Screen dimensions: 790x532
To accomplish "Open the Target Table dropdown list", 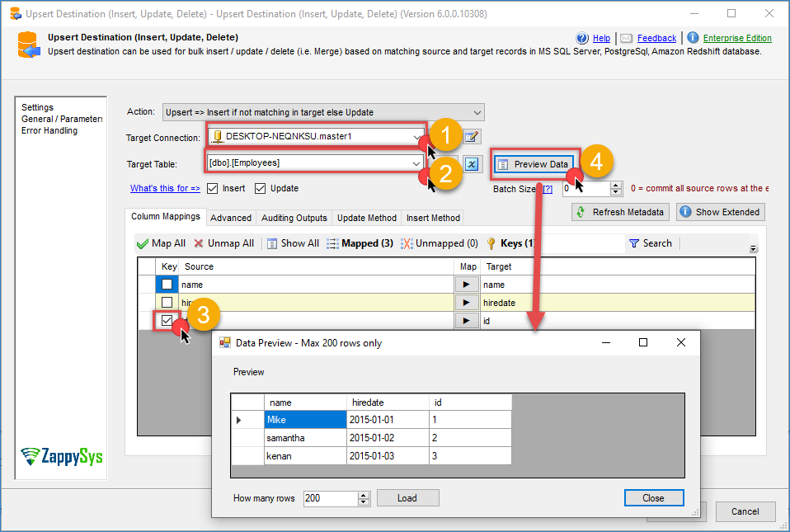I will click(x=416, y=163).
